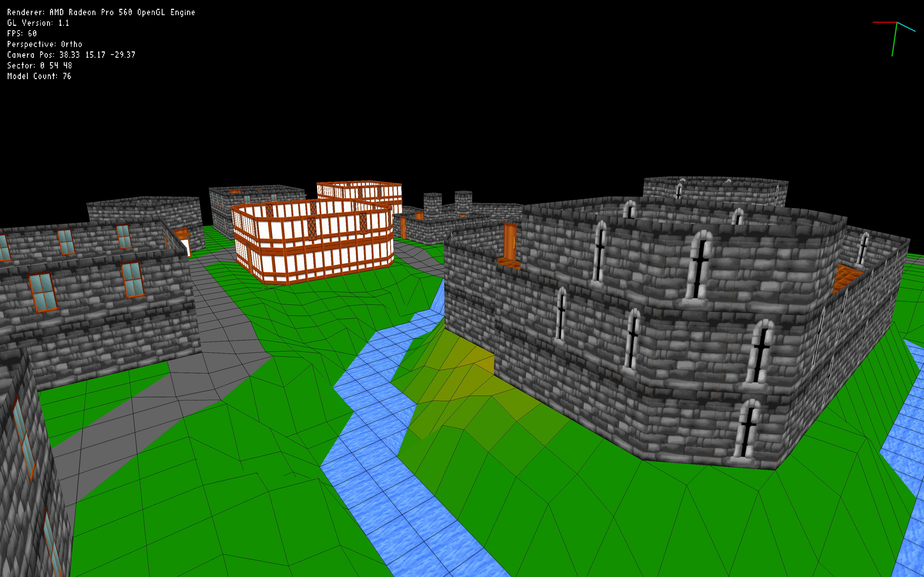Viewport: 924px width, 577px height.
Task: Click the red axis line of gizmo
Action: tap(884, 23)
